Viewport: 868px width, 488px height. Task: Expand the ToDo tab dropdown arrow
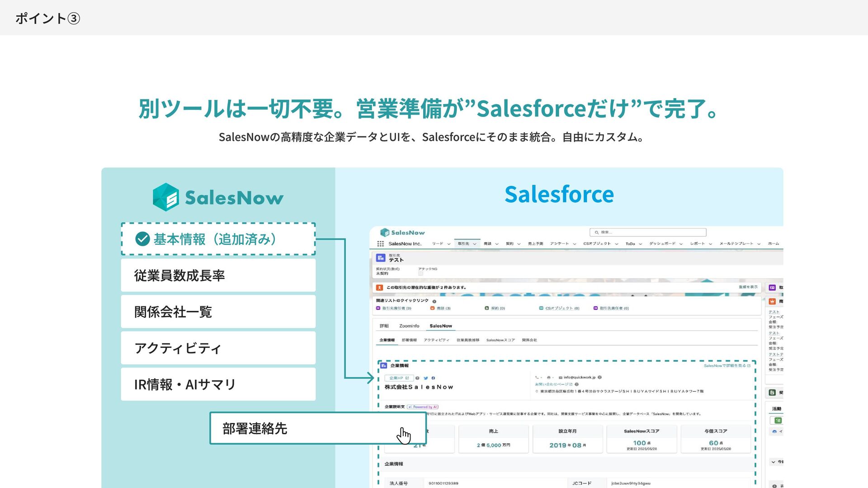(x=641, y=244)
